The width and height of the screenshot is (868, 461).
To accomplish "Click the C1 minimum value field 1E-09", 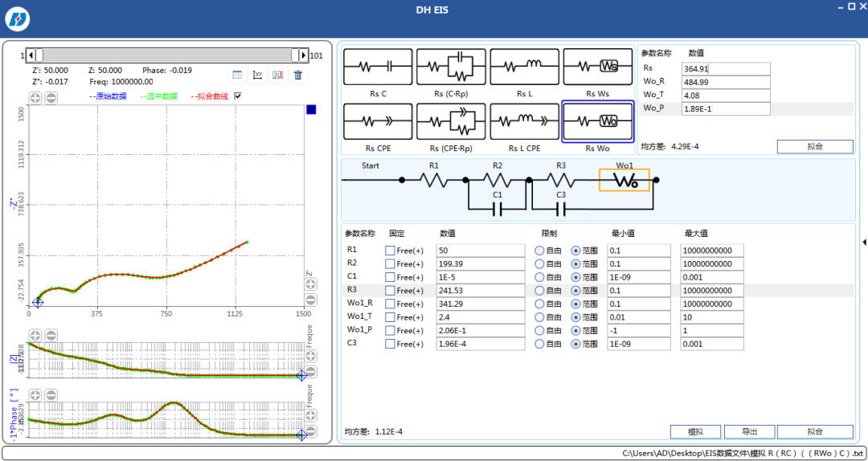I will pos(639,277).
